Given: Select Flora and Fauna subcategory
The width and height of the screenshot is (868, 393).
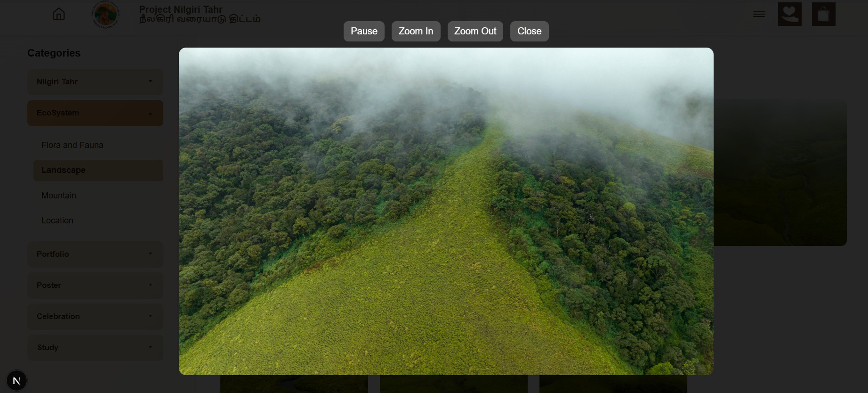Looking at the screenshot, I should coord(72,145).
